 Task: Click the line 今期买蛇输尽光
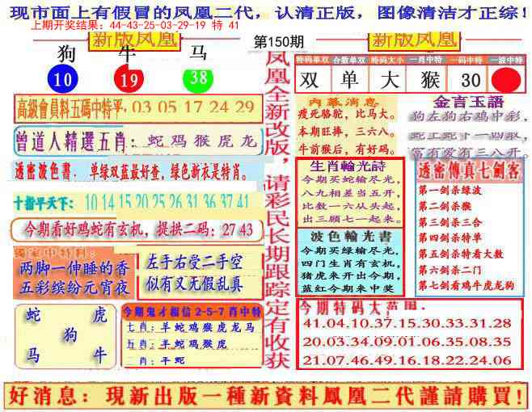pyautogui.click(x=352, y=179)
